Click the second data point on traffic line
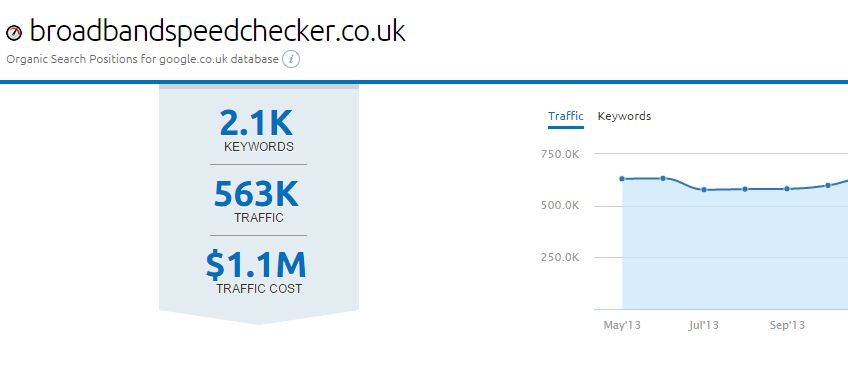848x375 pixels. tap(663, 179)
